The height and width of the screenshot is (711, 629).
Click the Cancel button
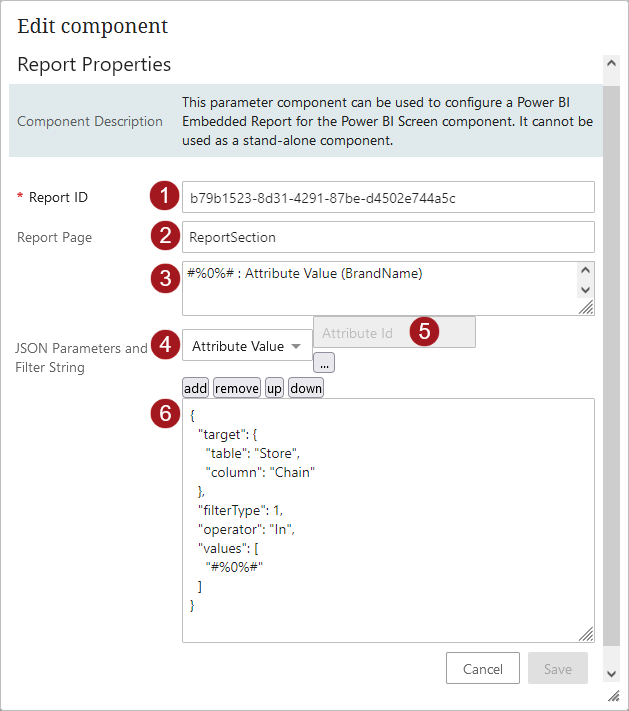482,668
